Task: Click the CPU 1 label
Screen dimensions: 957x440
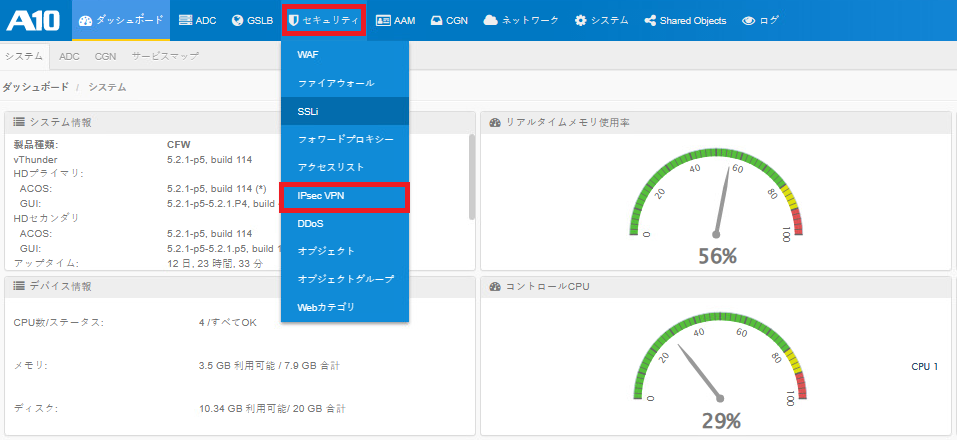Action: click(924, 367)
